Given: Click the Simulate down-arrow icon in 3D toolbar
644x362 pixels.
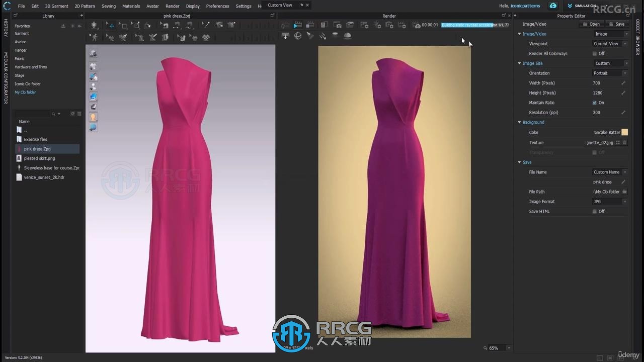Looking at the screenshot, I should point(94,25).
